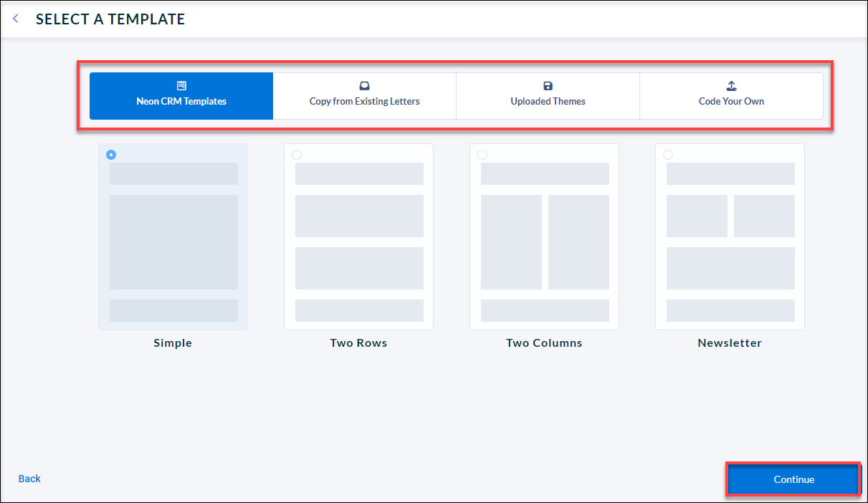Open the Uploaded Themes tab
The width and height of the screenshot is (868, 503).
tap(548, 96)
